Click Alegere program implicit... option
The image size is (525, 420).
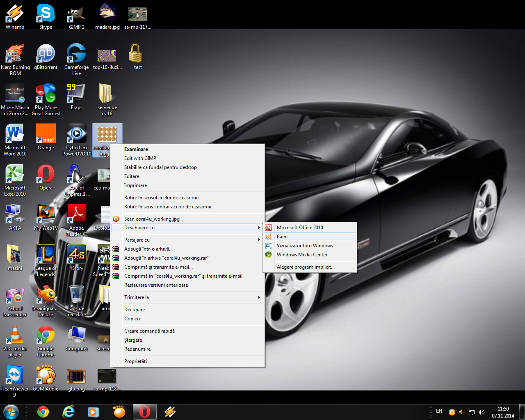(306, 267)
